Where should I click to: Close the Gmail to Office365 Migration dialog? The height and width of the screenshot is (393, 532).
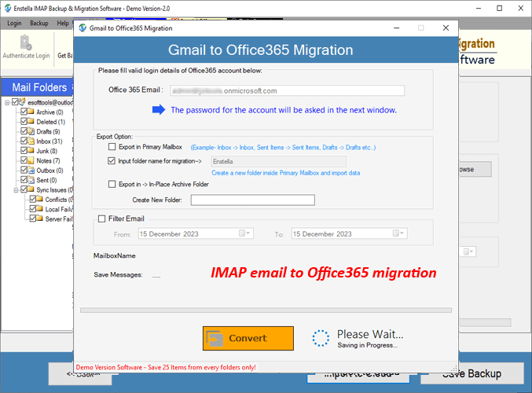(x=446, y=28)
